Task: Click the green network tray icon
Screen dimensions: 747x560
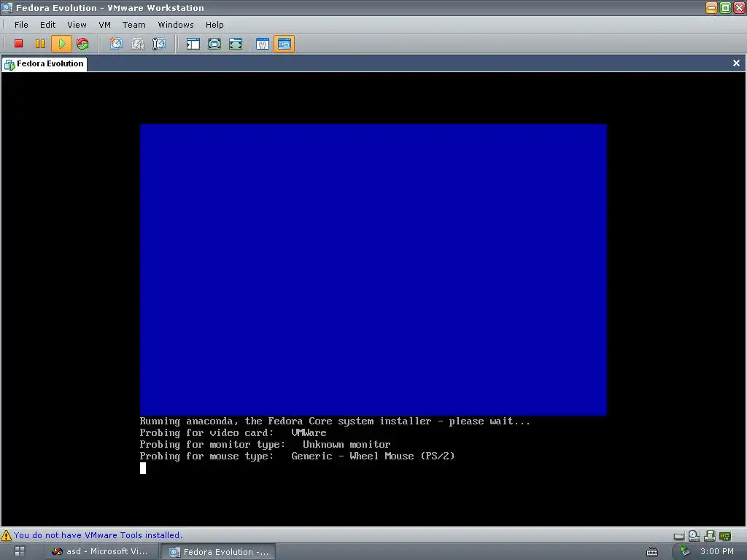Action: [684, 551]
